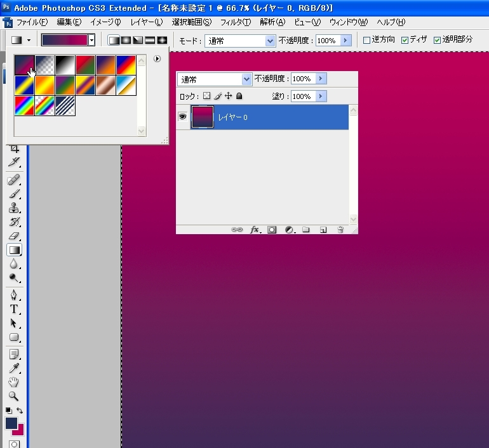Create a new layer group folder
489x448 pixels.
[x=305, y=230]
